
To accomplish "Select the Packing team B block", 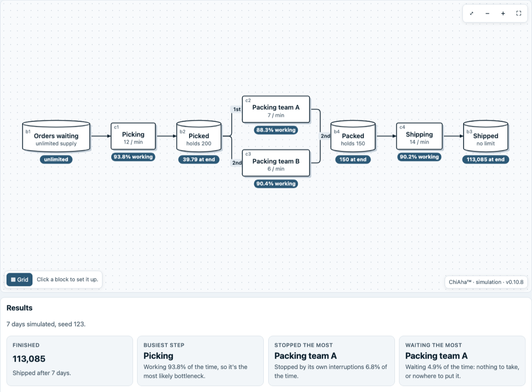I will (x=276, y=163).
